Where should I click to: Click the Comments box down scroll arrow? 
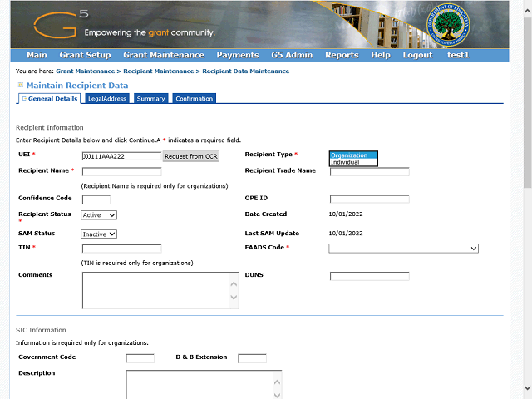[234, 298]
